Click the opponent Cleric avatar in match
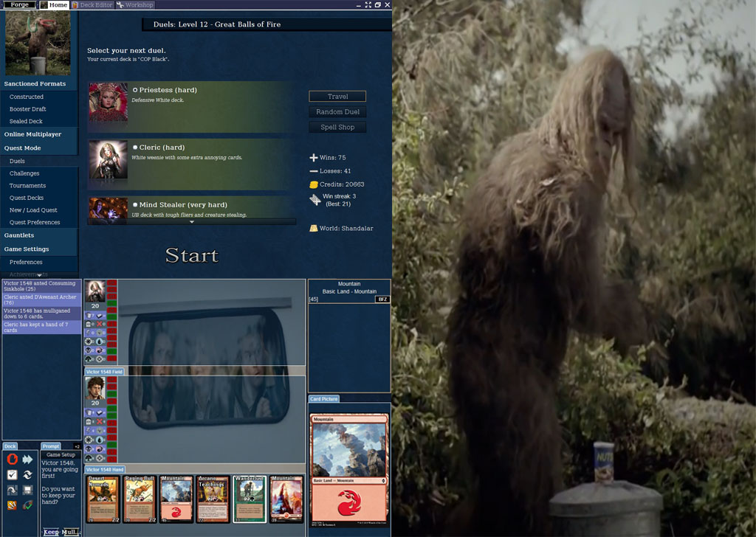 (x=94, y=291)
